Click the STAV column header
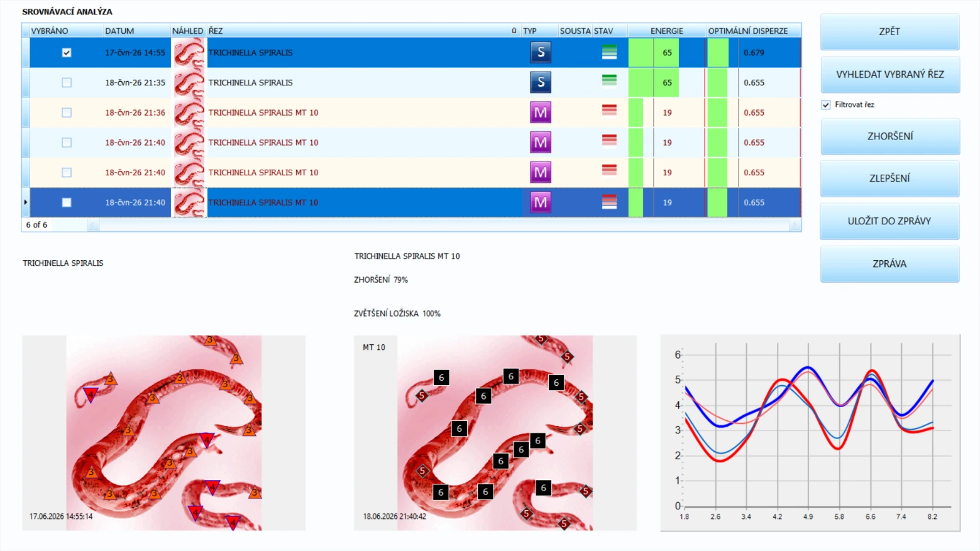 (610, 31)
